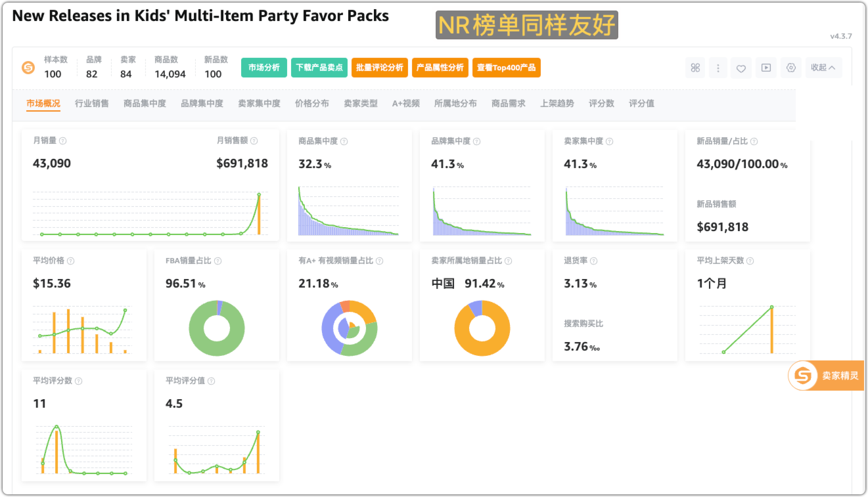The image size is (868, 497).
Task: Click the 3.13% return rate value
Action: coord(580,284)
